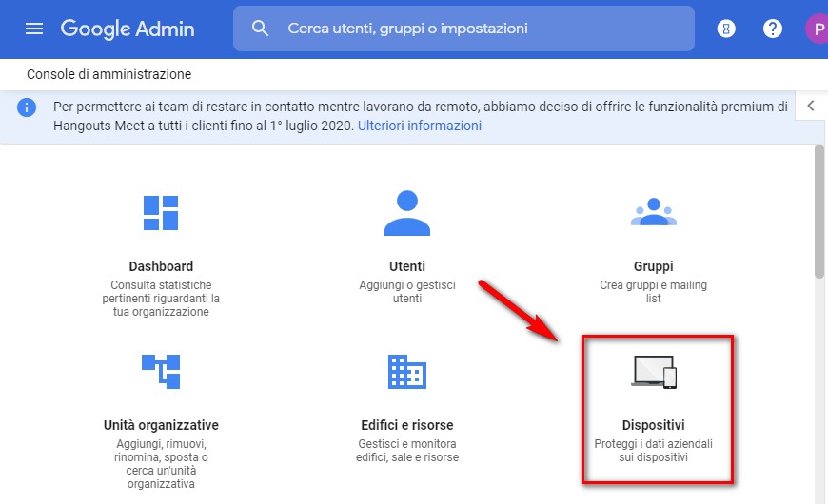Click the page vertical scrollbar thumb
Viewport: 828px width, 504px height.
[x=819, y=211]
